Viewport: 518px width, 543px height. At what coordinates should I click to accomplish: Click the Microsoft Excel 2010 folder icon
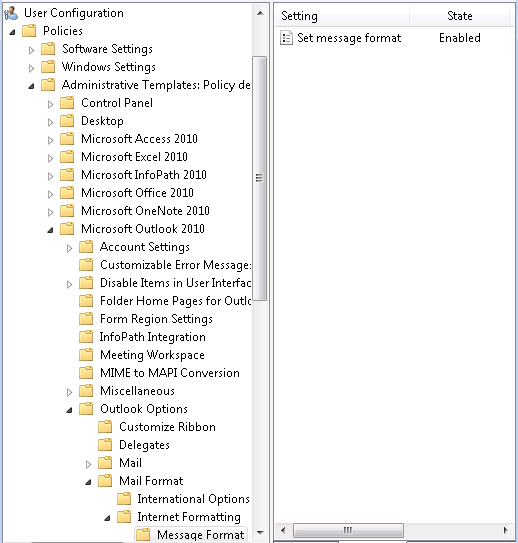point(67,157)
